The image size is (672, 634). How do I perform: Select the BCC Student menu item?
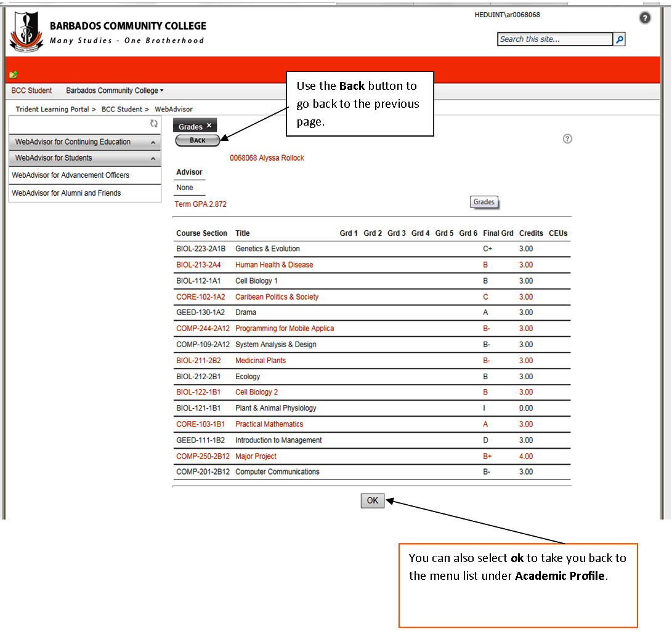pos(31,90)
